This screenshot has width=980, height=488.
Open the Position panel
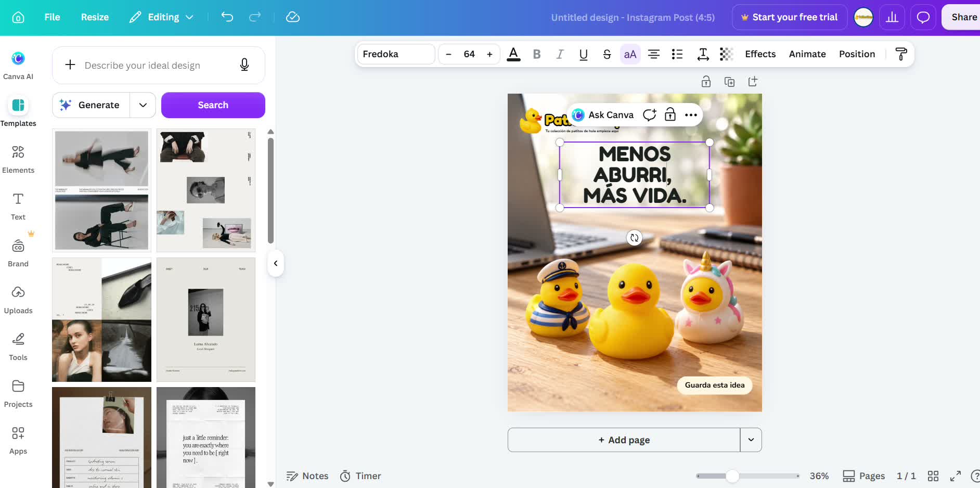click(x=857, y=54)
